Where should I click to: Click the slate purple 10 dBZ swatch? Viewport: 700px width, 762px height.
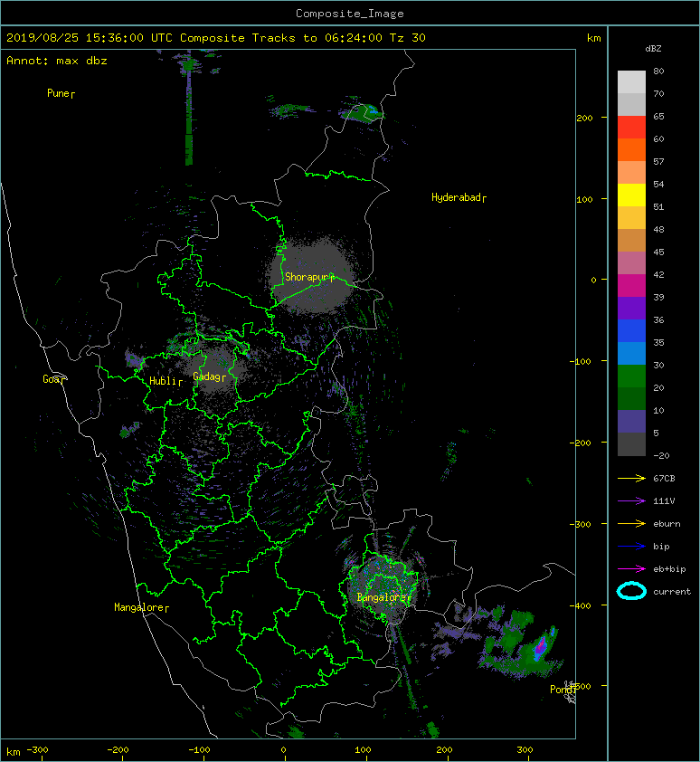[631, 422]
